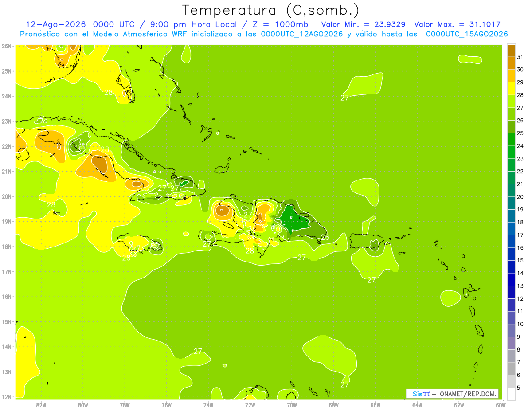This screenshot has height=411, width=532.
Task: Click the 80W longitude axis label
Action: click(x=83, y=405)
